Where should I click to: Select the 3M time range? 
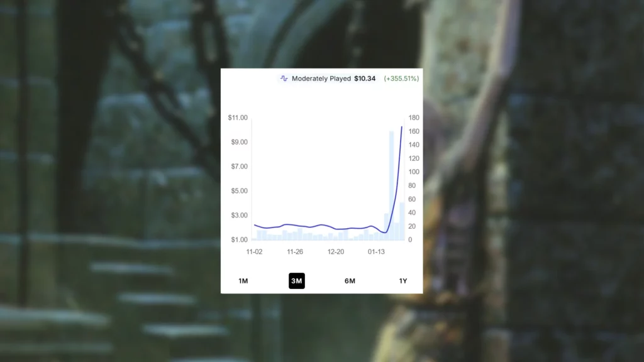click(297, 281)
